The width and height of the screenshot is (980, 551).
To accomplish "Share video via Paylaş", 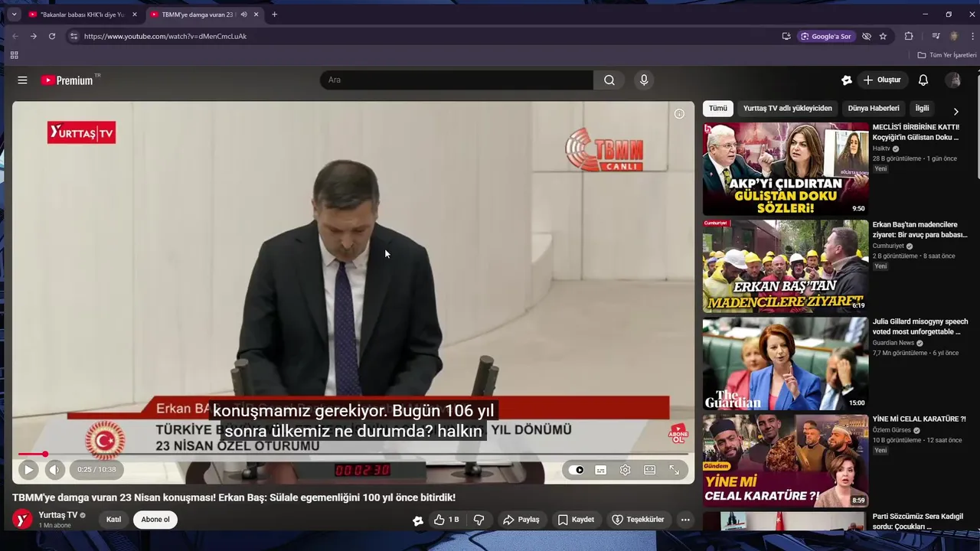I will tap(521, 520).
